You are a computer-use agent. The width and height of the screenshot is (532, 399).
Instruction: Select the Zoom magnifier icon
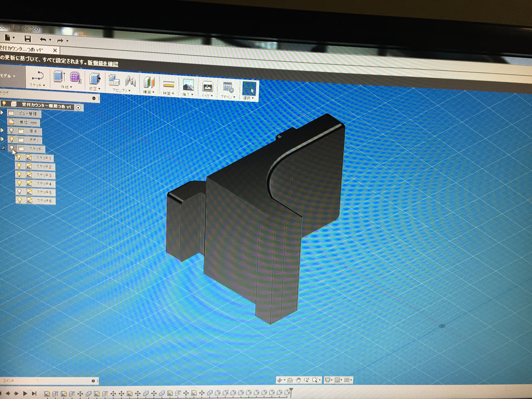point(306,380)
